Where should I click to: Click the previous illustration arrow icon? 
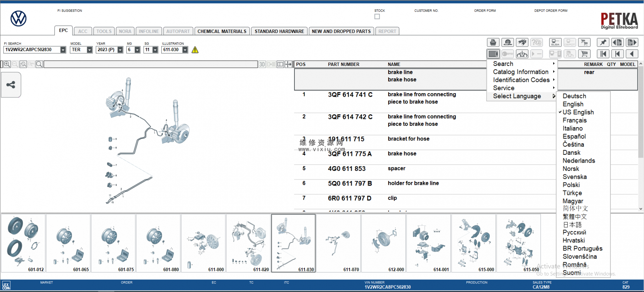coord(632,54)
